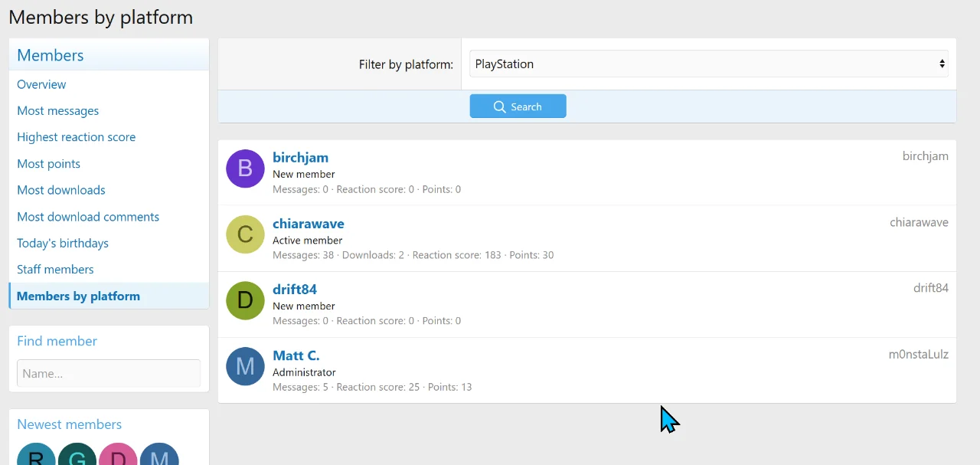Image resolution: width=980 pixels, height=465 pixels.
Task: Go to members Overview
Action: tap(41, 84)
